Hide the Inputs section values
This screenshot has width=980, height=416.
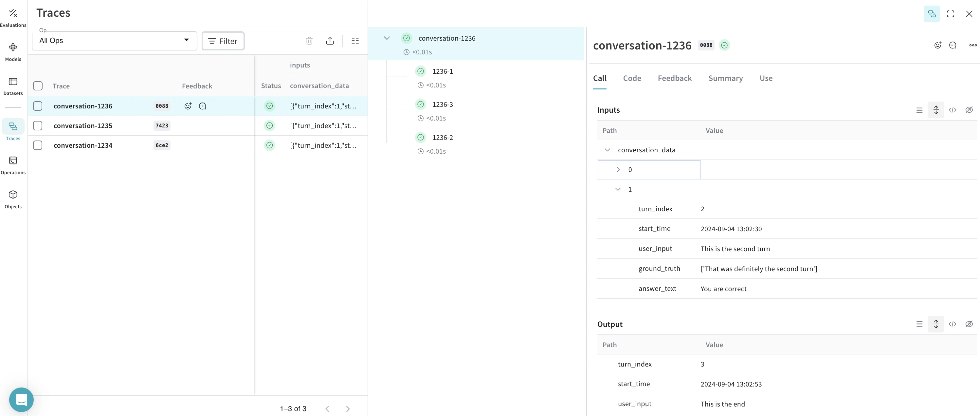coord(969,110)
